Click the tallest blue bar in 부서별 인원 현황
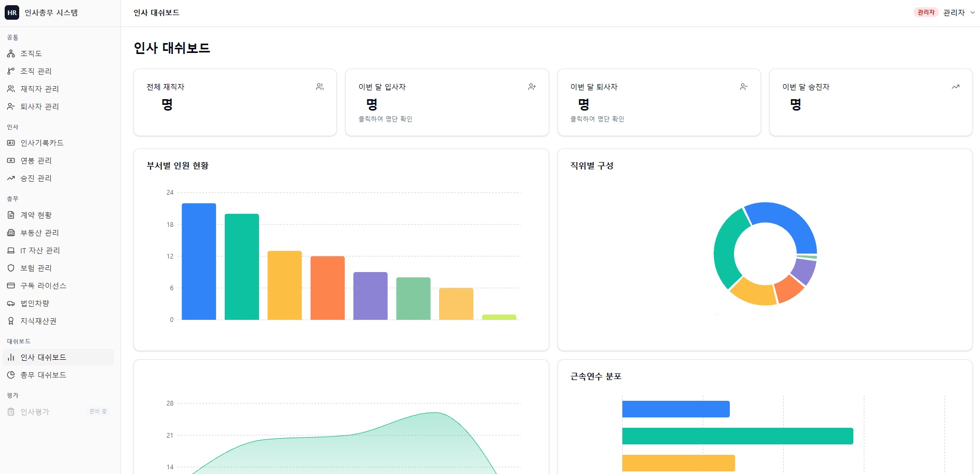Image resolution: width=980 pixels, height=474 pixels. point(199,261)
